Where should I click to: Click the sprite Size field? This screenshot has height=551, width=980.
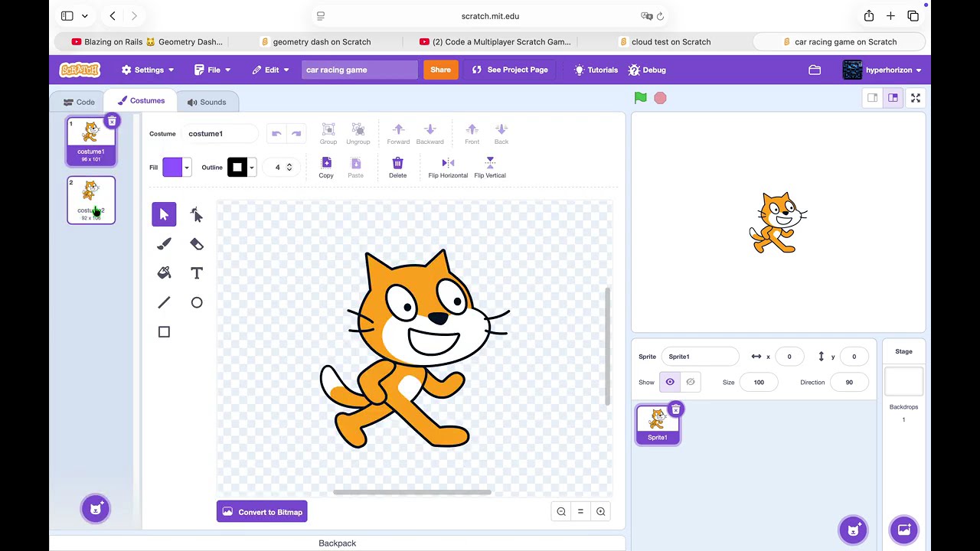[x=759, y=383]
